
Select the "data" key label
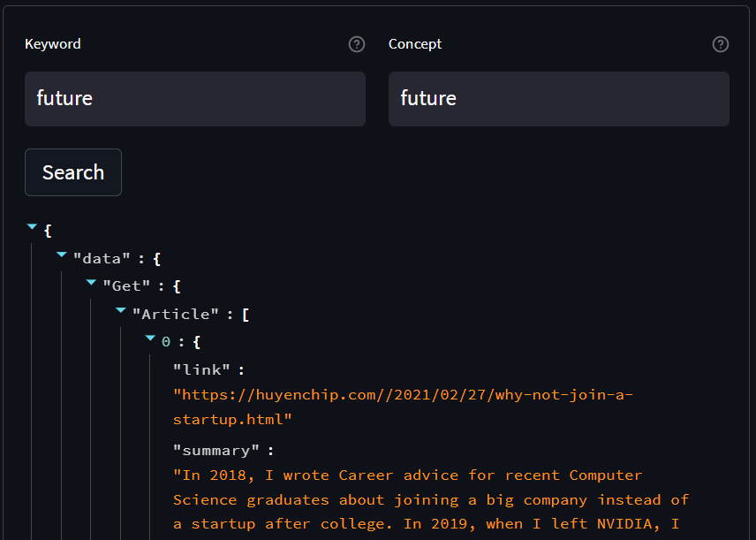coord(102,259)
